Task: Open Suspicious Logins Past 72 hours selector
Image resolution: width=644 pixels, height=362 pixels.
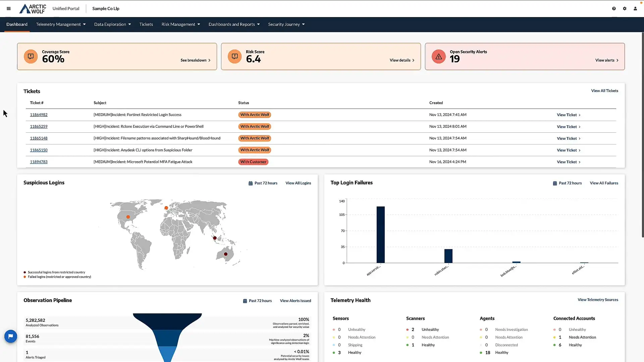Action: click(x=263, y=183)
